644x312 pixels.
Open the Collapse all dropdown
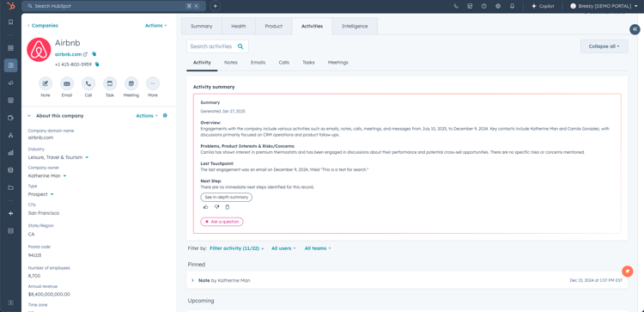tap(604, 46)
